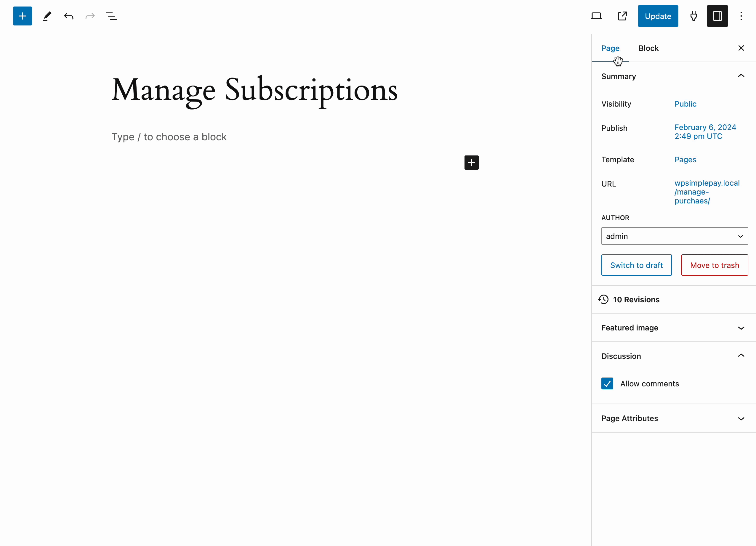Open the View preview menu

pyautogui.click(x=596, y=16)
